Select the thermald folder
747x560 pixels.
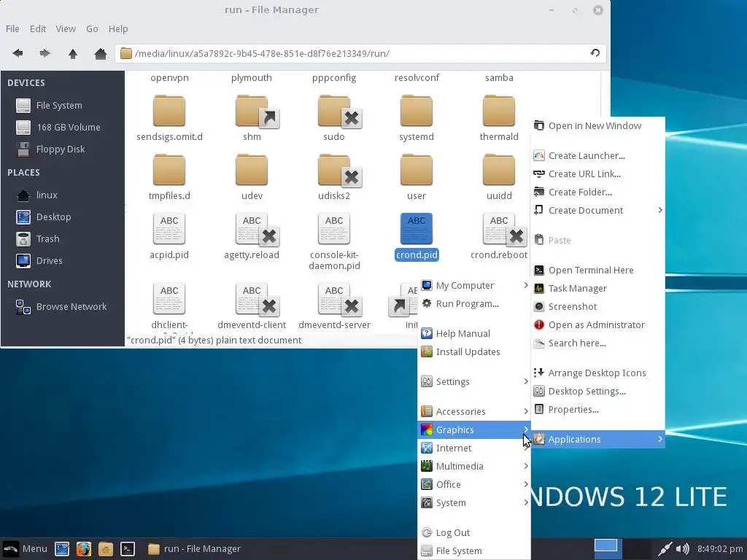[499, 117]
